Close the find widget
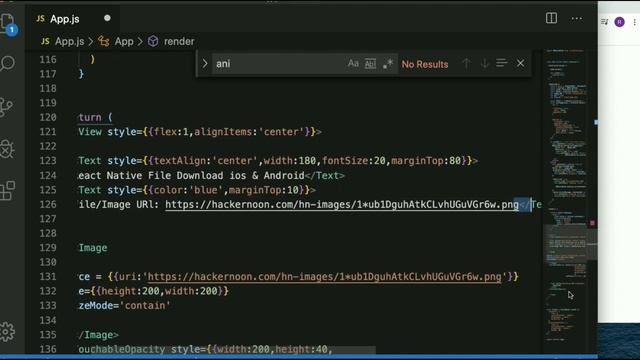The height and width of the screenshot is (360, 640). click(520, 64)
